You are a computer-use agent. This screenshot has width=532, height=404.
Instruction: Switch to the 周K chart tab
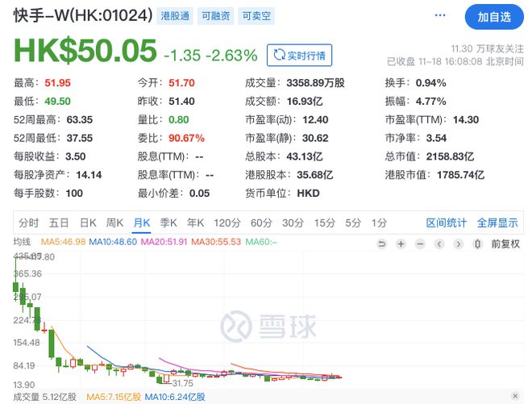(114, 223)
